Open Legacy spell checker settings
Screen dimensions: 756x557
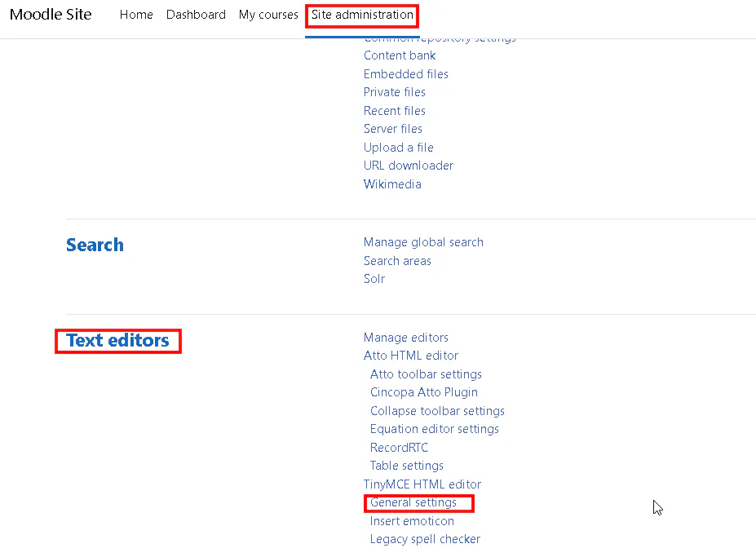[x=425, y=539]
